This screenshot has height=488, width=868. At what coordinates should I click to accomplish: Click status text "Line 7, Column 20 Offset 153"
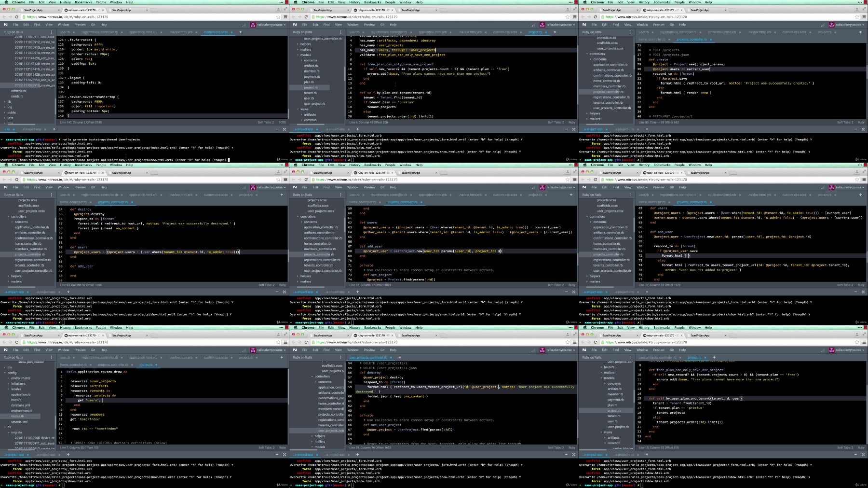coord(79,447)
